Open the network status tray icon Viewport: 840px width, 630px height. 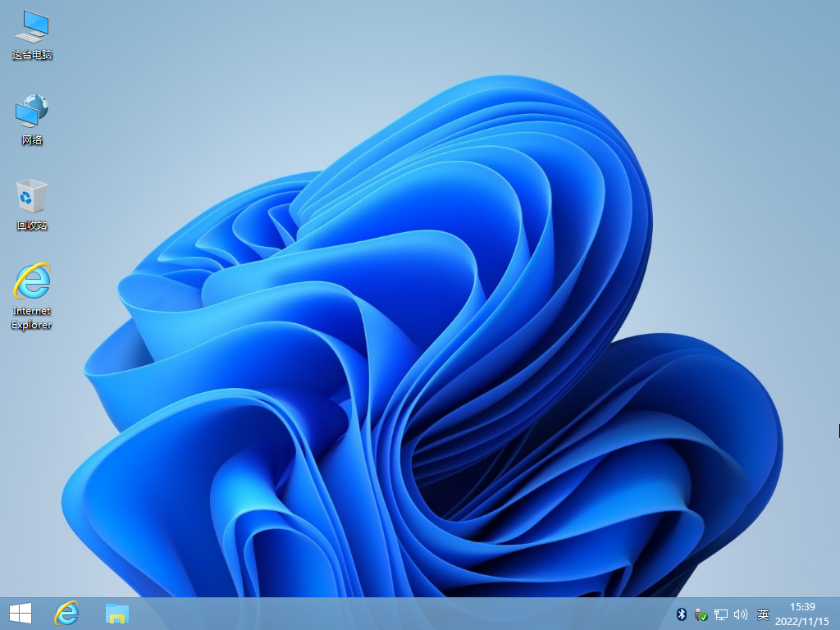click(721, 614)
